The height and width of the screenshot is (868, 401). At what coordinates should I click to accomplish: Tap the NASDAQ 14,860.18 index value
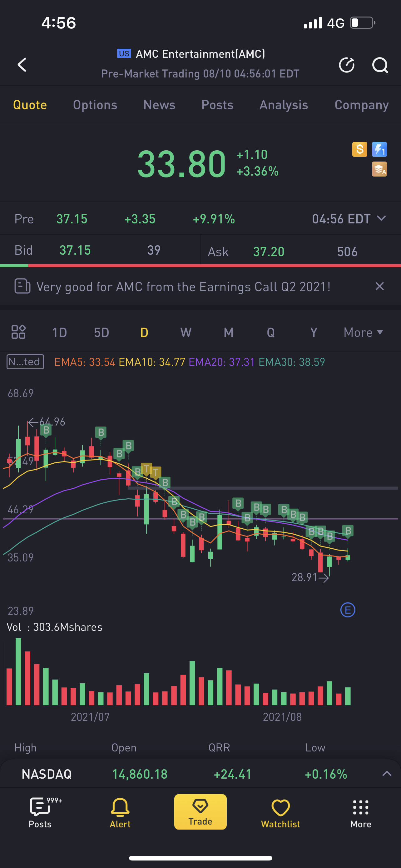140,774
